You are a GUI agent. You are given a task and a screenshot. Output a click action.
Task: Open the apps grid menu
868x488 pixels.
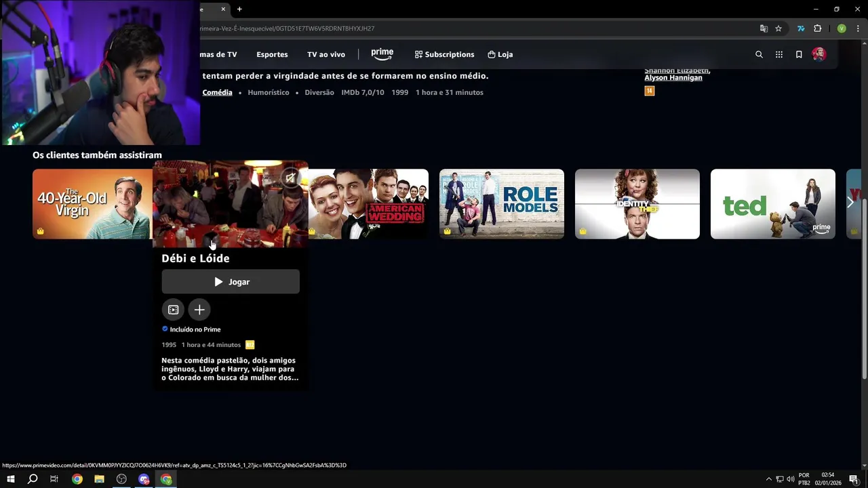(779, 54)
